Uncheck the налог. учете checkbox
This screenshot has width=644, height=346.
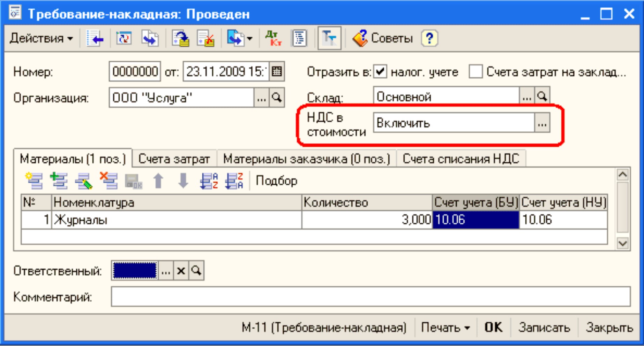(x=380, y=72)
